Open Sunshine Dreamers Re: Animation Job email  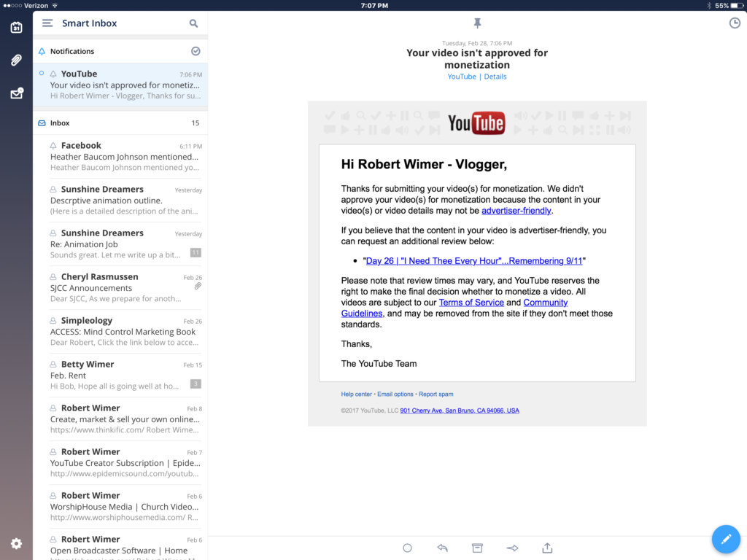(x=120, y=244)
